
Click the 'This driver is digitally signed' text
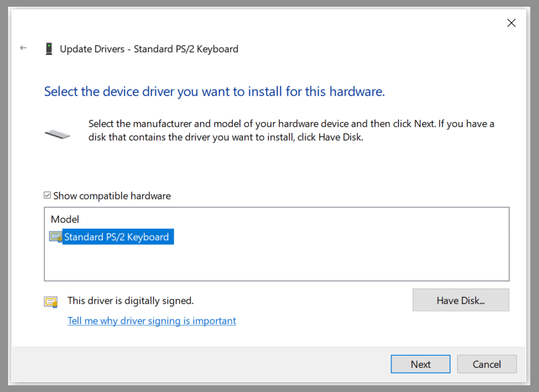tap(130, 301)
